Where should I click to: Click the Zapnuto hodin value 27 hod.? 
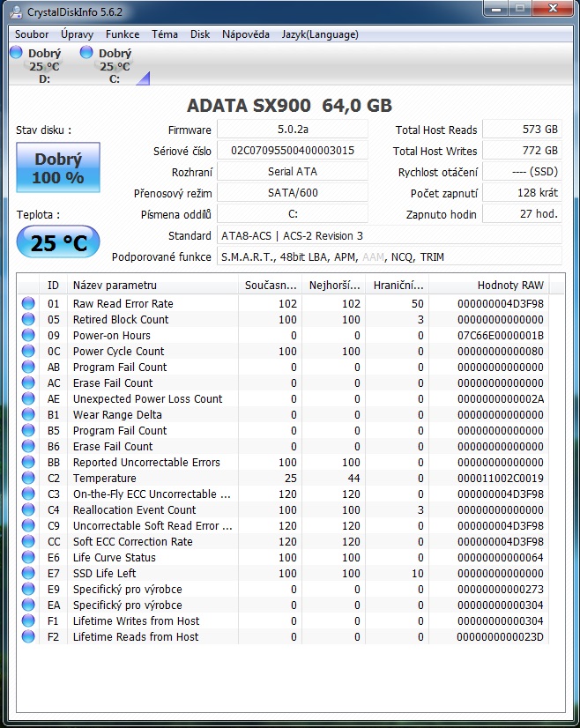point(522,214)
